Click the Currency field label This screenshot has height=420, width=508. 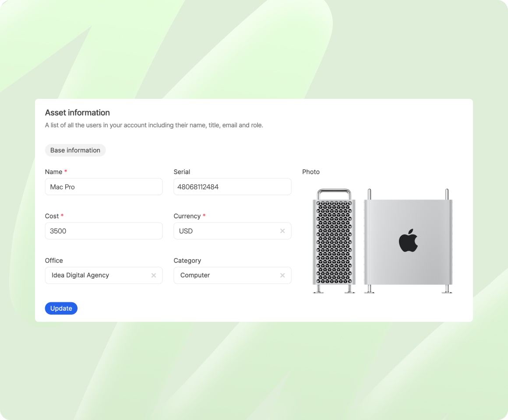[187, 216]
